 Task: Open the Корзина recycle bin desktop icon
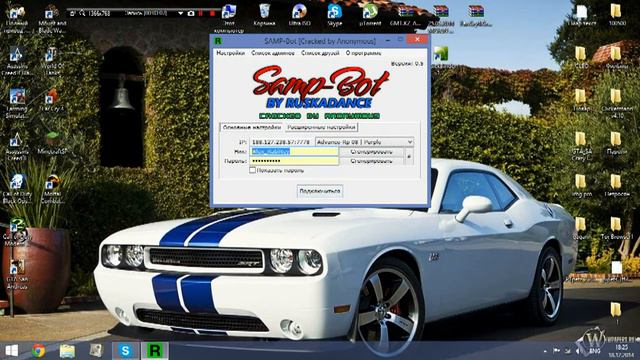tap(264, 15)
